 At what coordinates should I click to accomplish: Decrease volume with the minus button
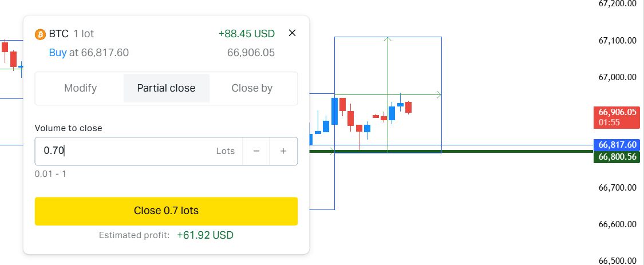click(256, 151)
